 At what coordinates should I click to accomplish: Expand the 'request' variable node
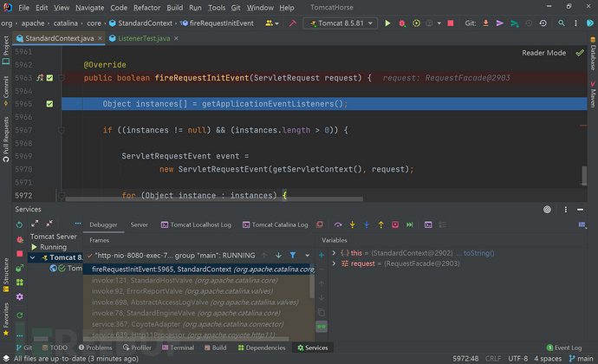click(x=322, y=262)
